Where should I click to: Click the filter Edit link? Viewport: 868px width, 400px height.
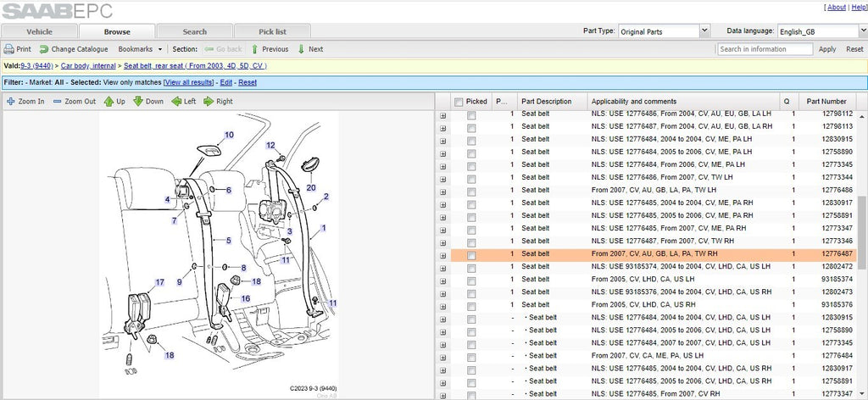pos(225,82)
